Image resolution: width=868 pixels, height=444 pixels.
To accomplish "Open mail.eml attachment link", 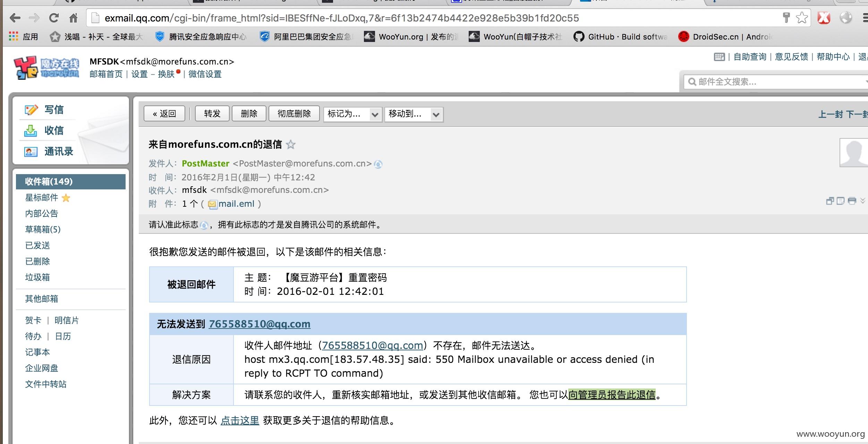I will [x=237, y=204].
